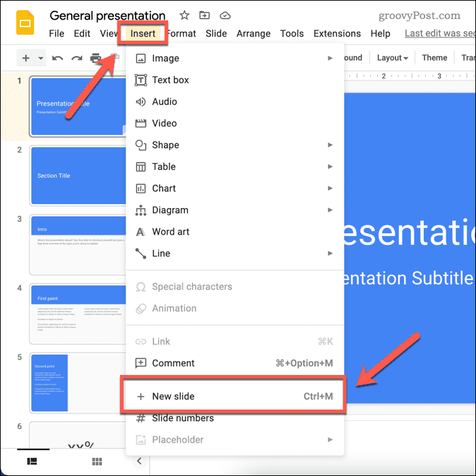
Task: Click the Video clapperboard icon
Action: 140,123
